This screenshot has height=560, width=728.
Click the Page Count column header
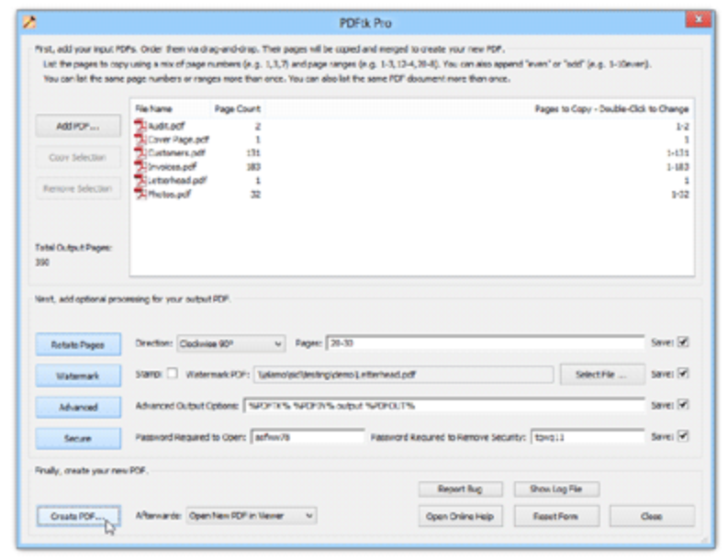[237, 108]
